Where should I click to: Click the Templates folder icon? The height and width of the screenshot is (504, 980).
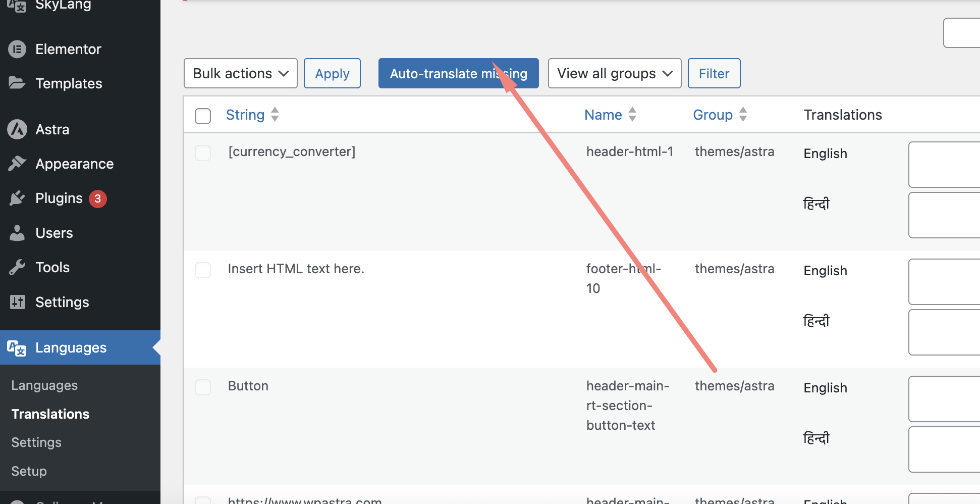pyautogui.click(x=17, y=83)
